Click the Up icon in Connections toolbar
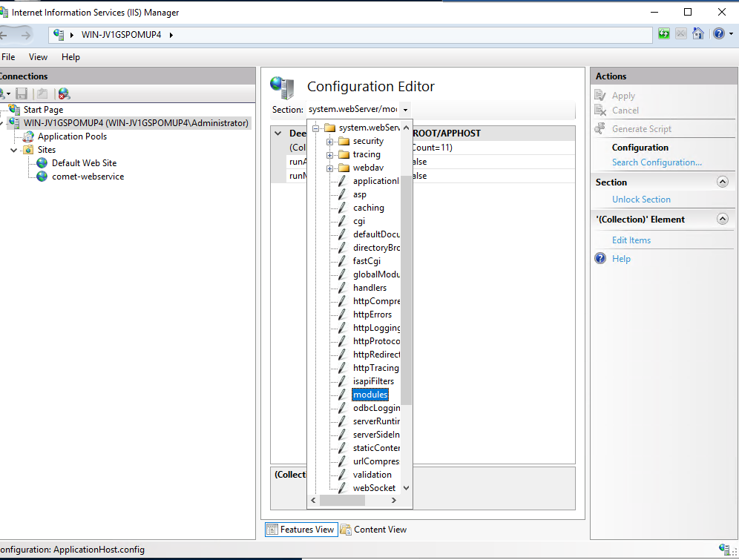 tap(42, 93)
